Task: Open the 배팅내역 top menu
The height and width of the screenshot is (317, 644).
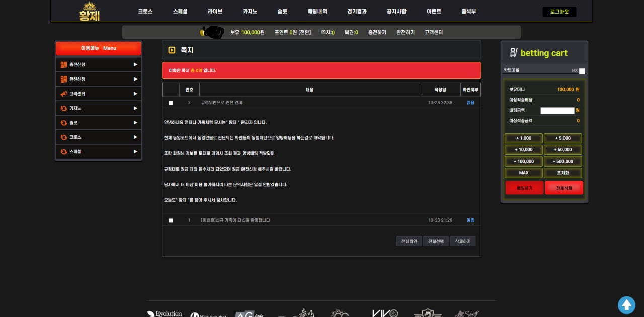Action: (x=317, y=11)
